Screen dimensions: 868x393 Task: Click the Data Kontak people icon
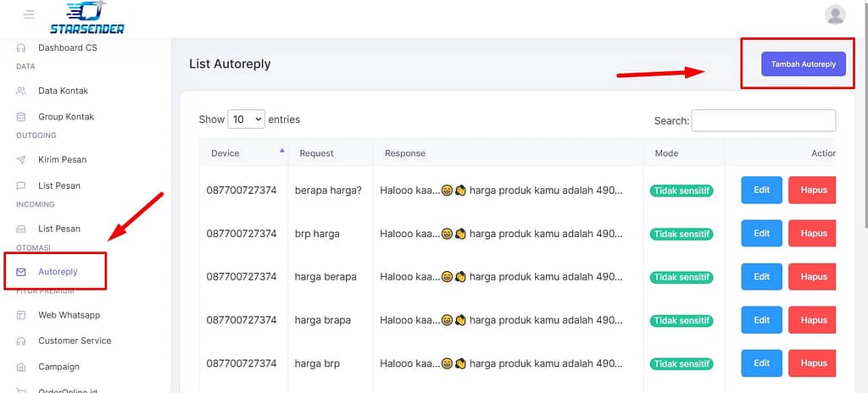pyautogui.click(x=21, y=91)
